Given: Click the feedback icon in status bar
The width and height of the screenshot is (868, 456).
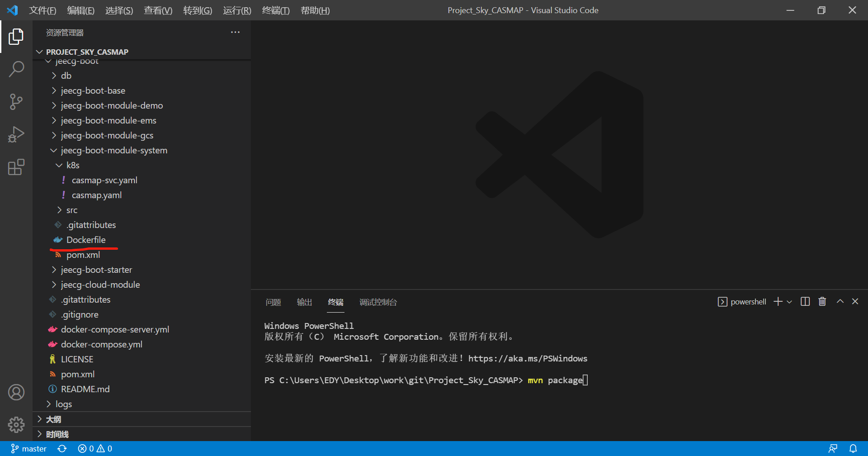Looking at the screenshot, I should pyautogui.click(x=833, y=449).
